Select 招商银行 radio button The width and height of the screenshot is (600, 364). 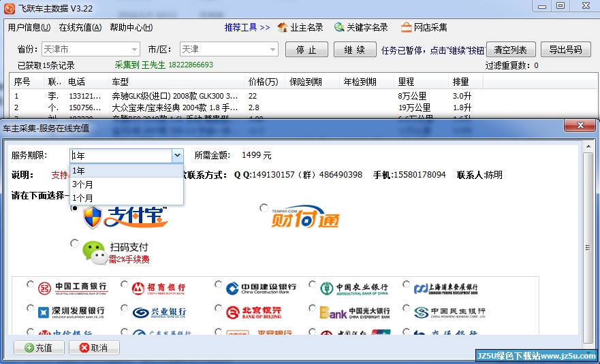click(x=124, y=284)
